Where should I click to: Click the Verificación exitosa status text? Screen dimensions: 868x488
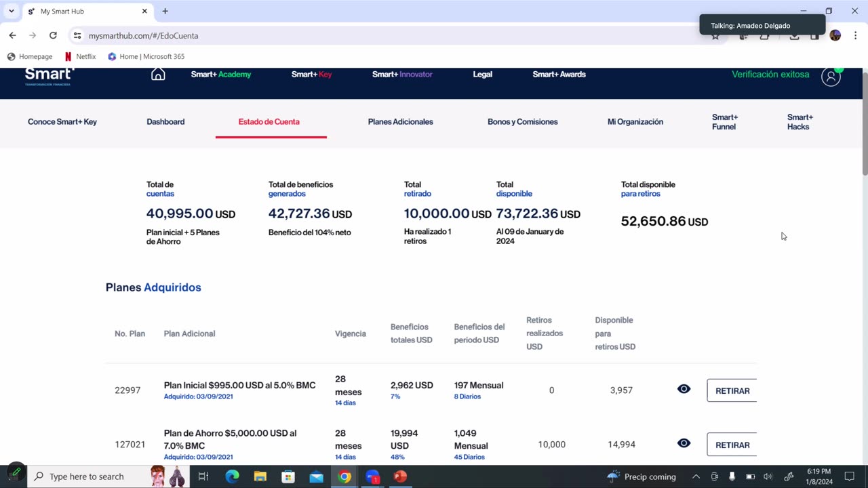pos(770,75)
